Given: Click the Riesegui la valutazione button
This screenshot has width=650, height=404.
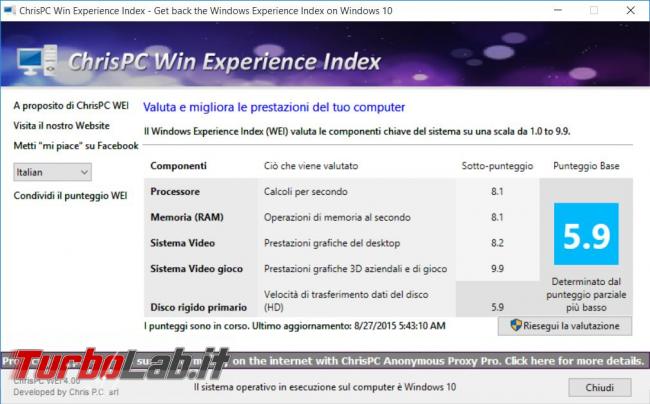Looking at the screenshot, I should [565, 326].
